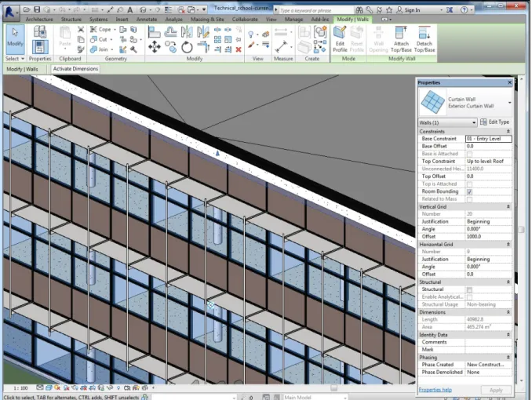
Task: Collapse the Constraints section
Action: pos(508,131)
